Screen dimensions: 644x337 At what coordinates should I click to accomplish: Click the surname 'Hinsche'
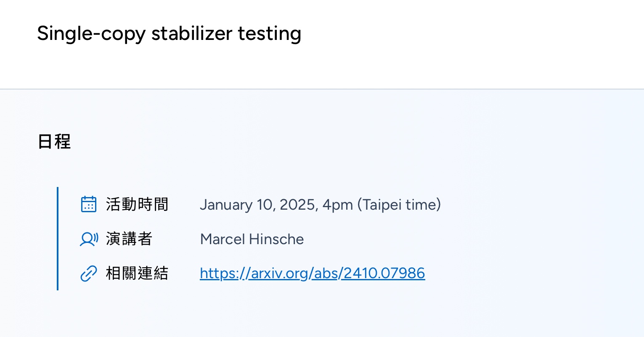coord(276,239)
